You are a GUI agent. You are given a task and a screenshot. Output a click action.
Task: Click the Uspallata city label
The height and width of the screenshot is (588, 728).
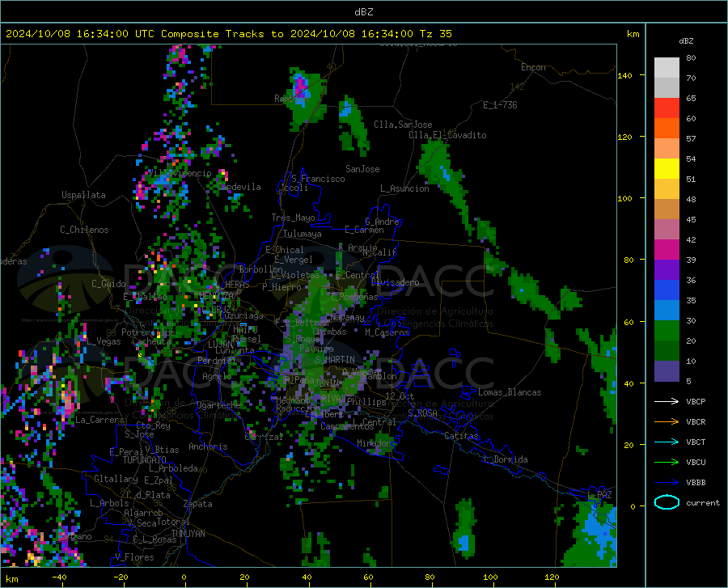(x=83, y=195)
